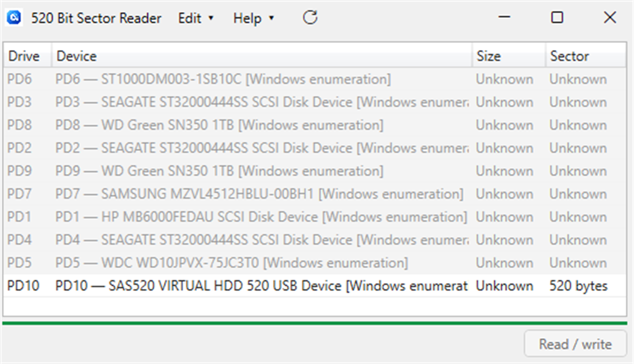Screen dimensions: 634x364
Task: Select PD3 SEAGATE ST32000444SS device row
Action: [315, 102]
